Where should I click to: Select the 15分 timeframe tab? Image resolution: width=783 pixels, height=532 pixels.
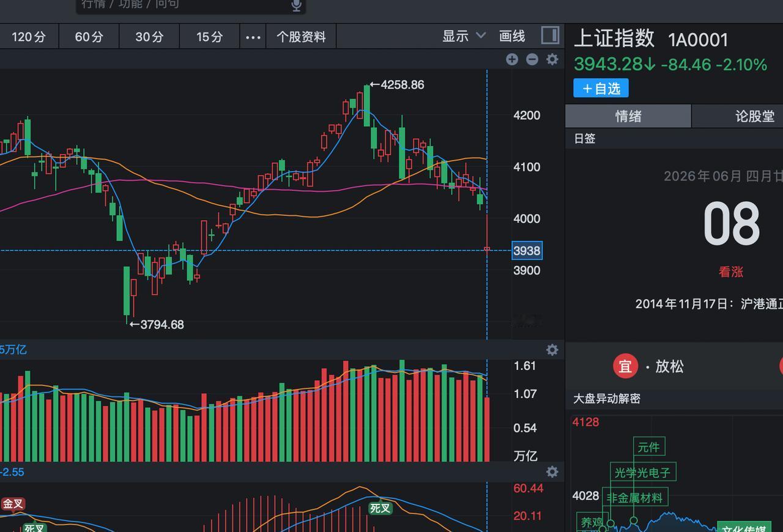click(x=209, y=37)
